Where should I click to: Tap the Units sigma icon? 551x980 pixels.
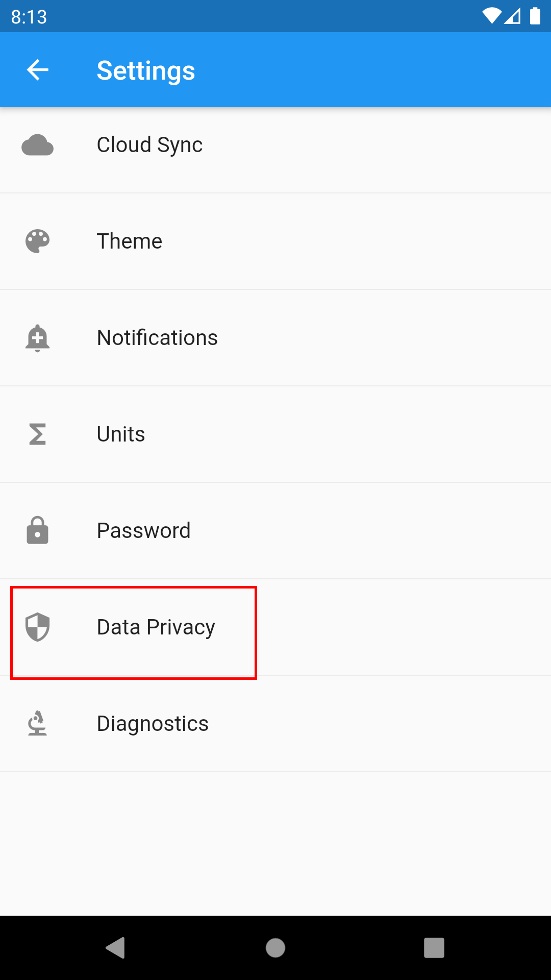pyautogui.click(x=37, y=434)
